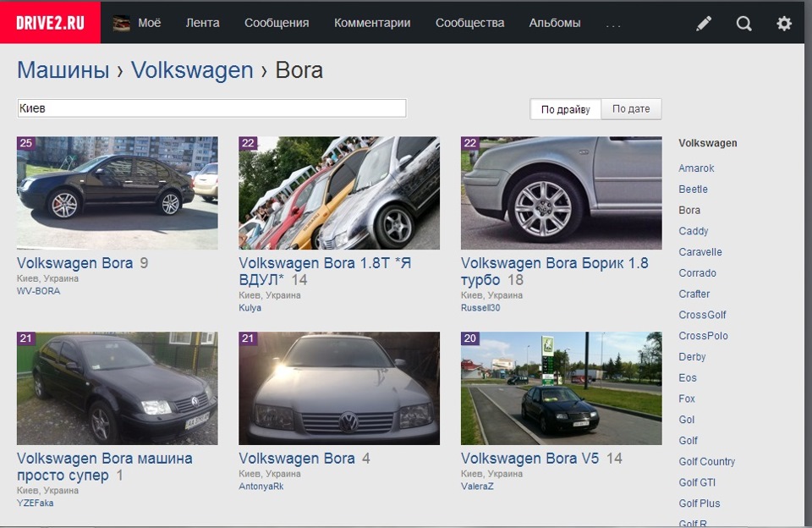The image size is (812, 528).
Task: Select CrossGolf in the model list
Action: point(702,315)
